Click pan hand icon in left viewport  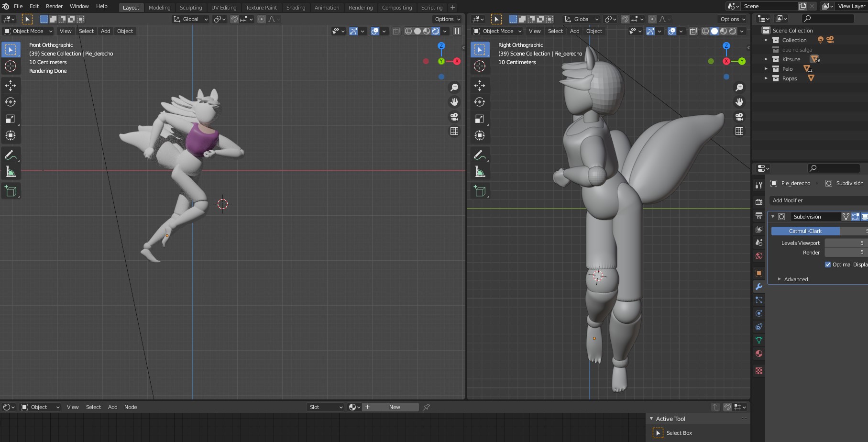454,102
